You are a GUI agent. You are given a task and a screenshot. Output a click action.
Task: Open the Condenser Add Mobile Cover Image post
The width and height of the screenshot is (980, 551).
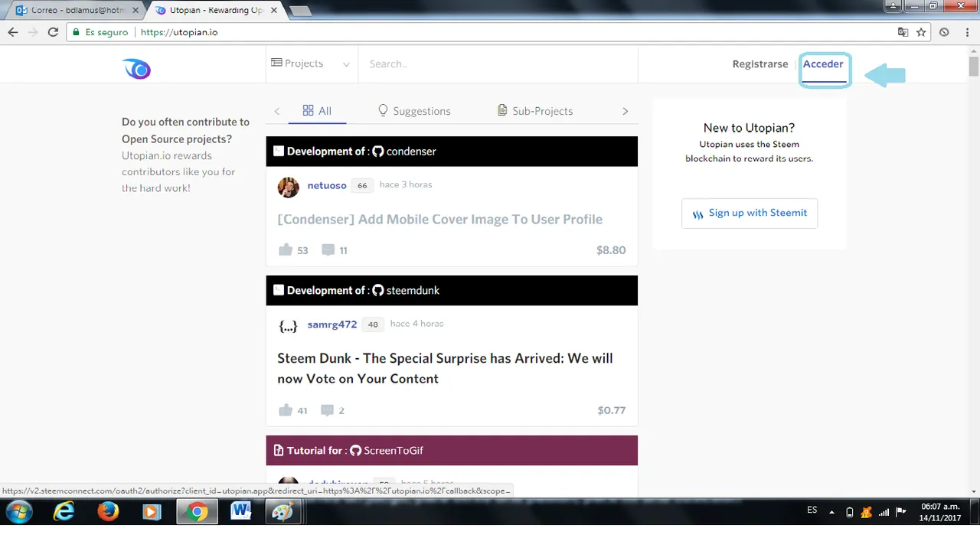coord(439,220)
